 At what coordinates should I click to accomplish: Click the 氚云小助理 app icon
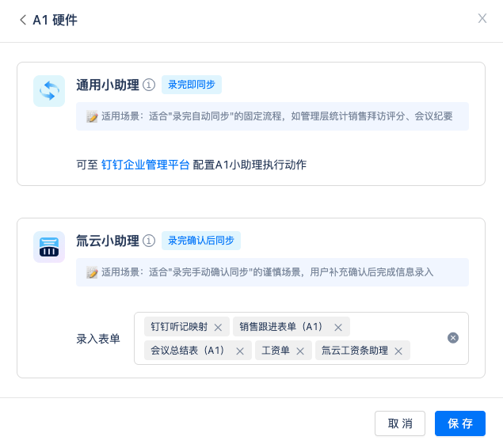(49, 247)
